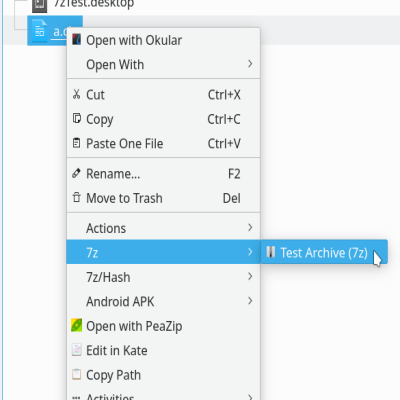Click the Test Archive zipper icon
This screenshot has height=400, width=400.
click(x=271, y=252)
